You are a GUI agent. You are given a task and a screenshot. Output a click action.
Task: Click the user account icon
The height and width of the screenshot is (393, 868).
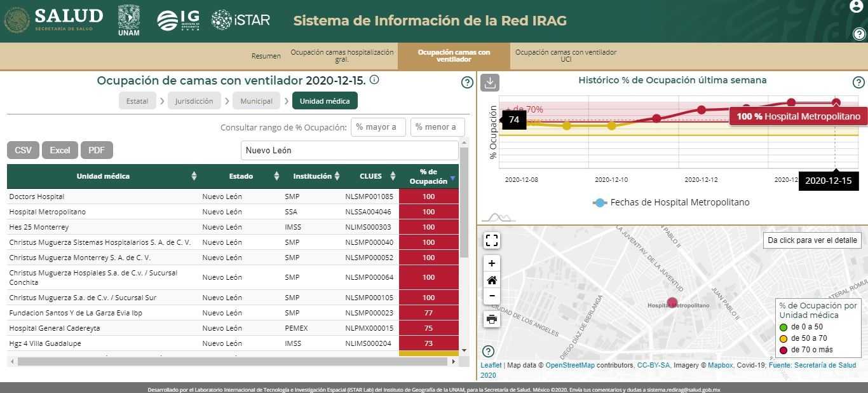click(857, 7)
